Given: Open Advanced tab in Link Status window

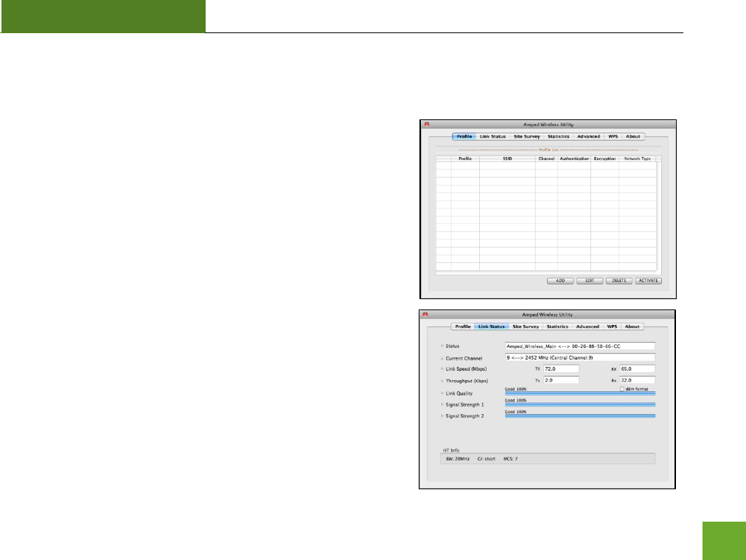Looking at the screenshot, I should point(588,326).
